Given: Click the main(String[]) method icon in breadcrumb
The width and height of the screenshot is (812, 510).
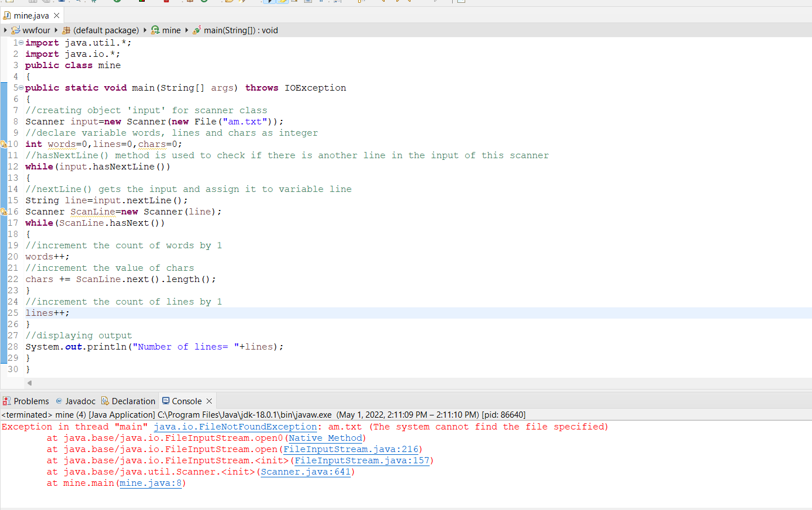Looking at the screenshot, I should [x=198, y=30].
